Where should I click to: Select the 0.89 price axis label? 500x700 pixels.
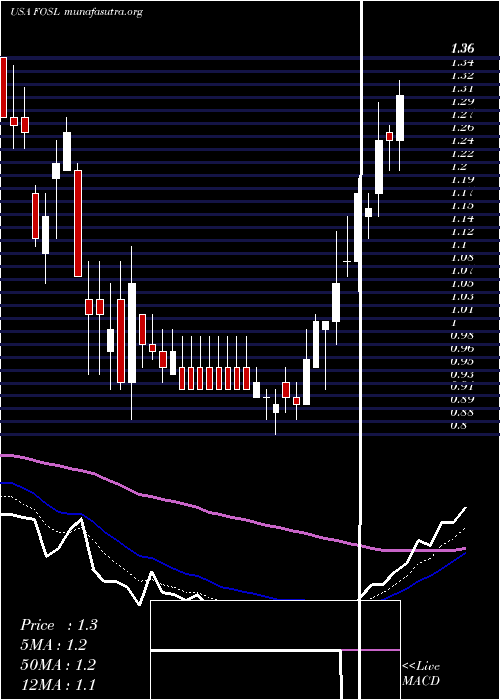click(463, 400)
